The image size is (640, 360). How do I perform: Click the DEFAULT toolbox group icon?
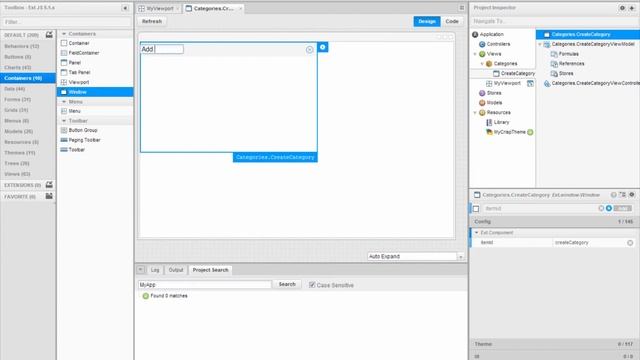pyautogui.click(x=49, y=35)
